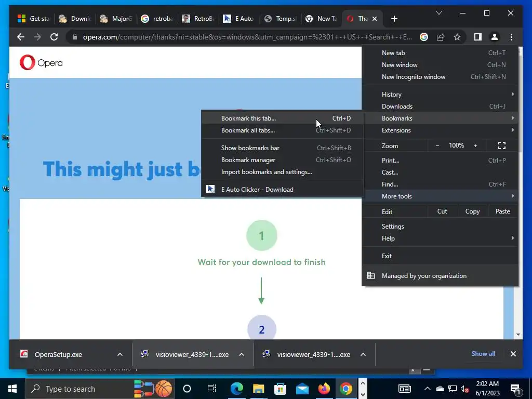Select Bookmark all tabs
This screenshot has width=532, height=399.
(x=282, y=130)
